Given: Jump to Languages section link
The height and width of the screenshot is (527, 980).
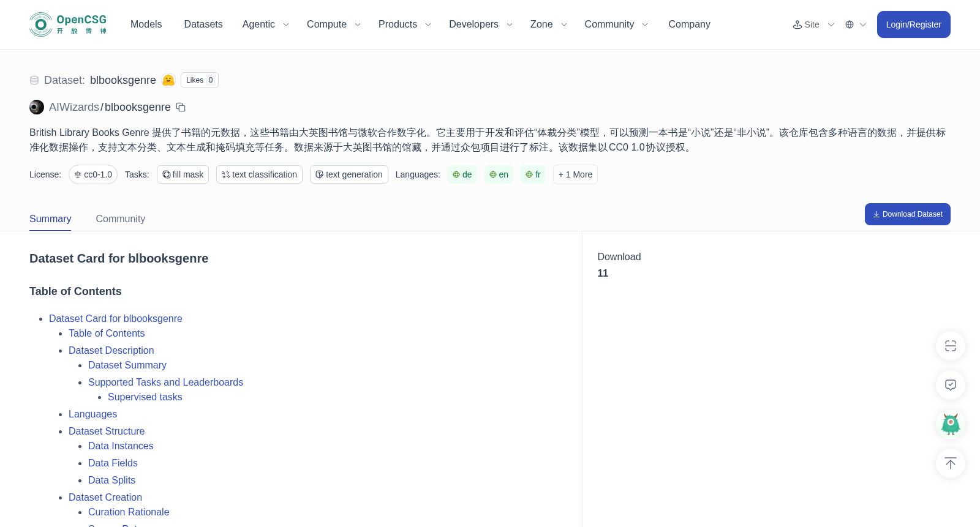Looking at the screenshot, I should 92,414.
